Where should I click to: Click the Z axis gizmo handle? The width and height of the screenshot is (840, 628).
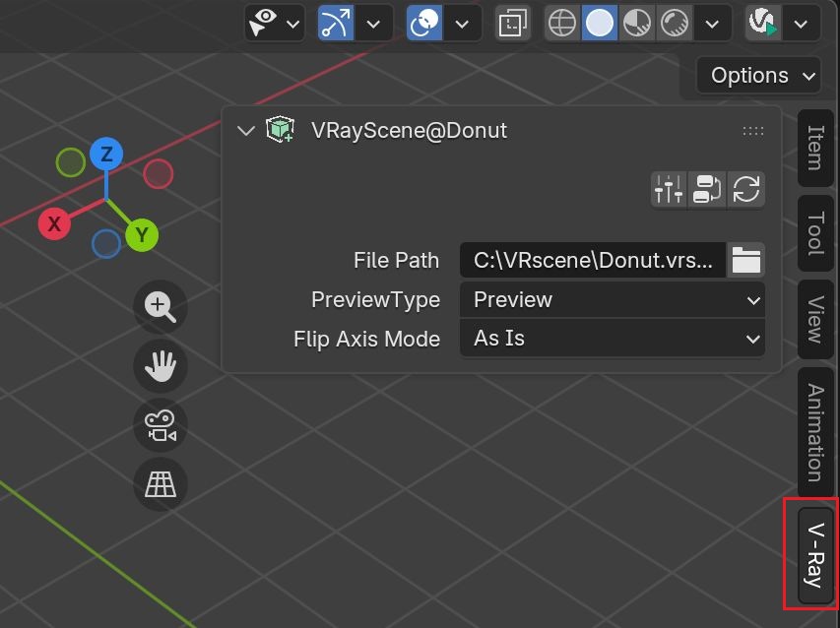coord(106,155)
